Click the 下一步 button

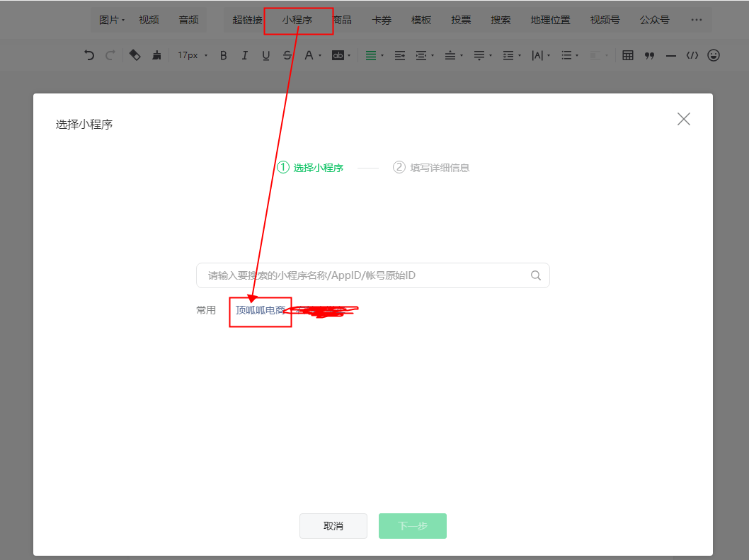(x=413, y=526)
